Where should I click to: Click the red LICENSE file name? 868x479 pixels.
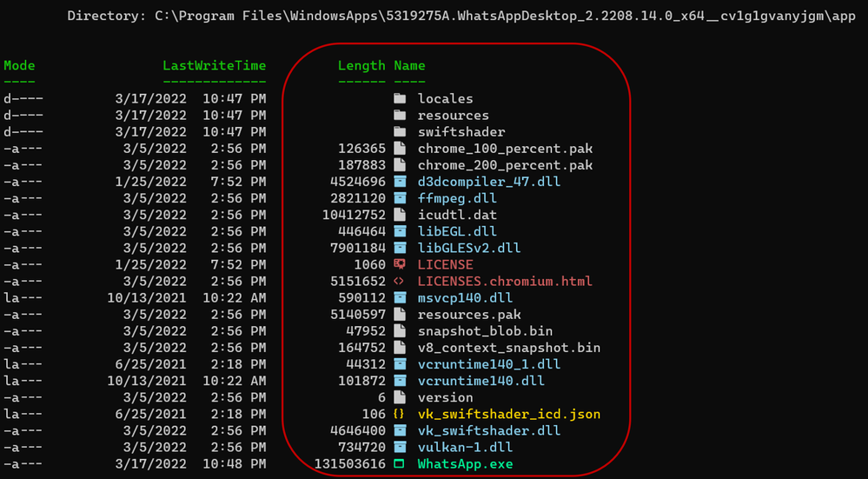[x=446, y=264]
